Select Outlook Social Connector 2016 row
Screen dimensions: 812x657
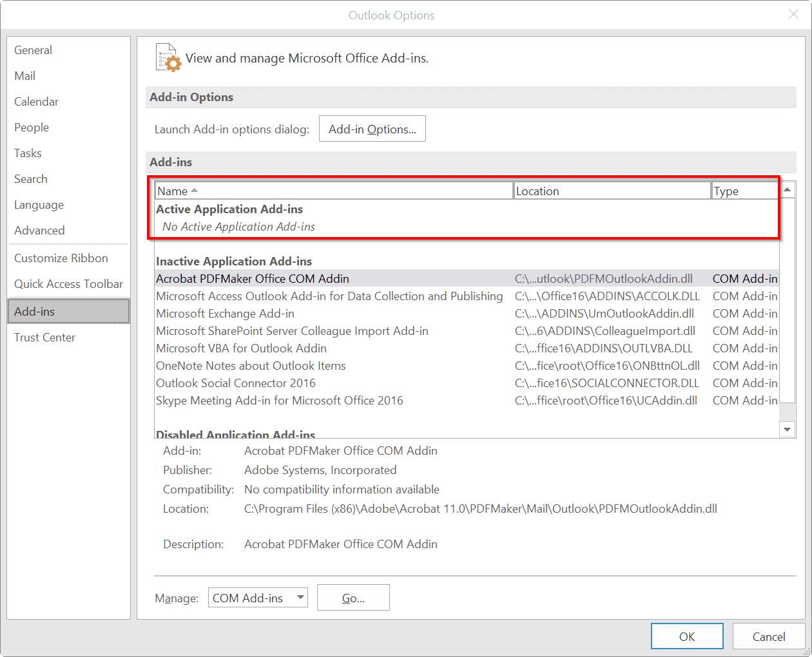coord(467,383)
